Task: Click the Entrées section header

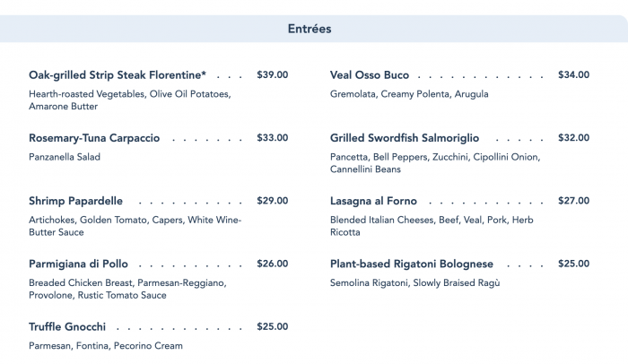Action: (x=310, y=29)
